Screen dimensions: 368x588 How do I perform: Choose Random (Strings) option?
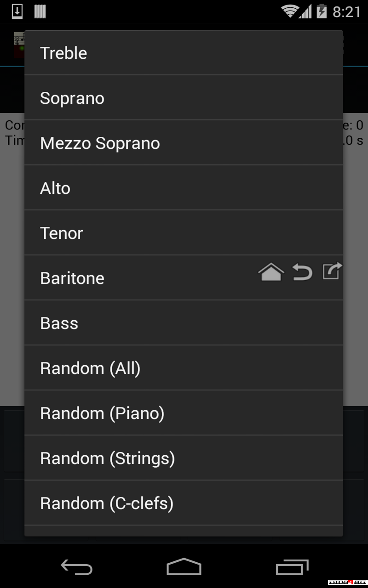[184, 458]
